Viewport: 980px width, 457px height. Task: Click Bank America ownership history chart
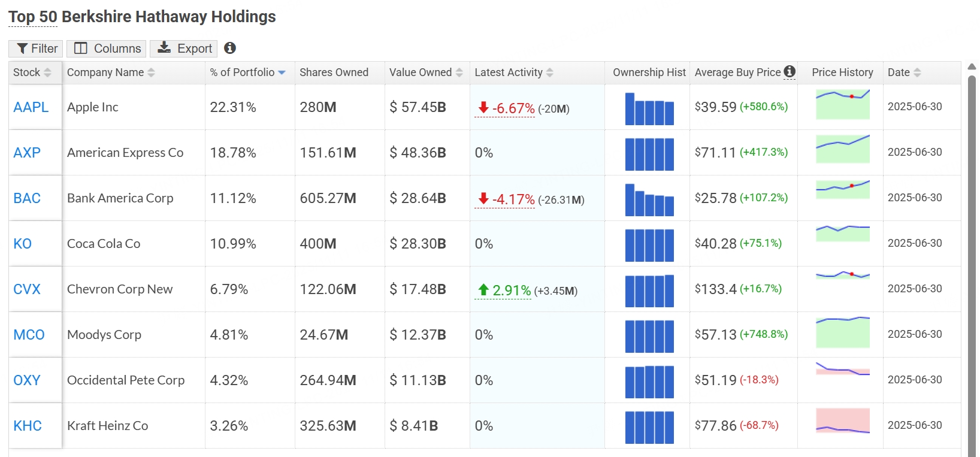pyautogui.click(x=649, y=200)
